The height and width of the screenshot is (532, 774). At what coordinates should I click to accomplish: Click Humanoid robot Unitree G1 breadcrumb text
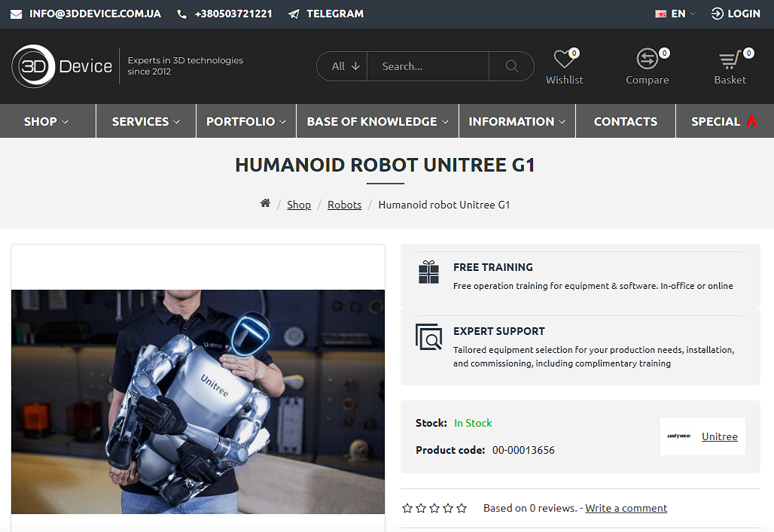click(443, 205)
